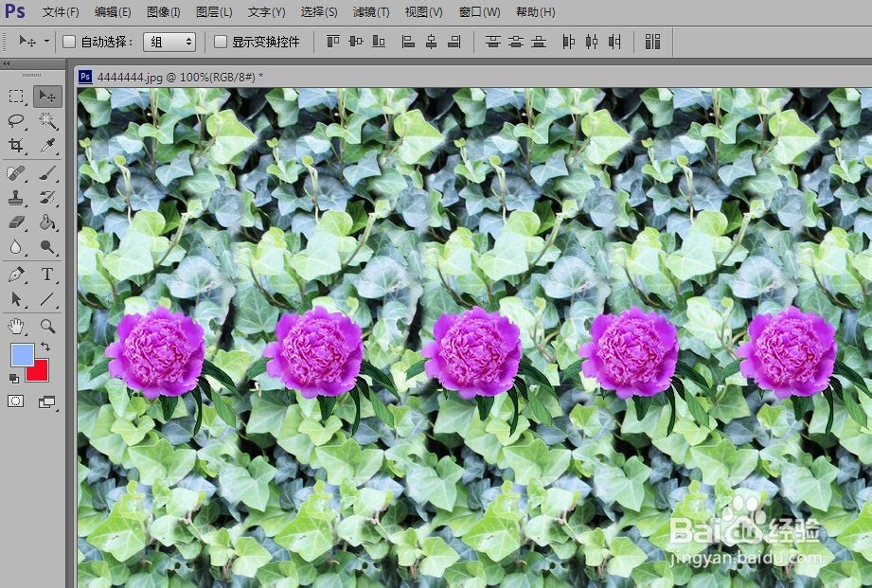Viewport: 872px width, 588px height.
Task: Select the Clone Stamp tool
Action: [x=16, y=198]
